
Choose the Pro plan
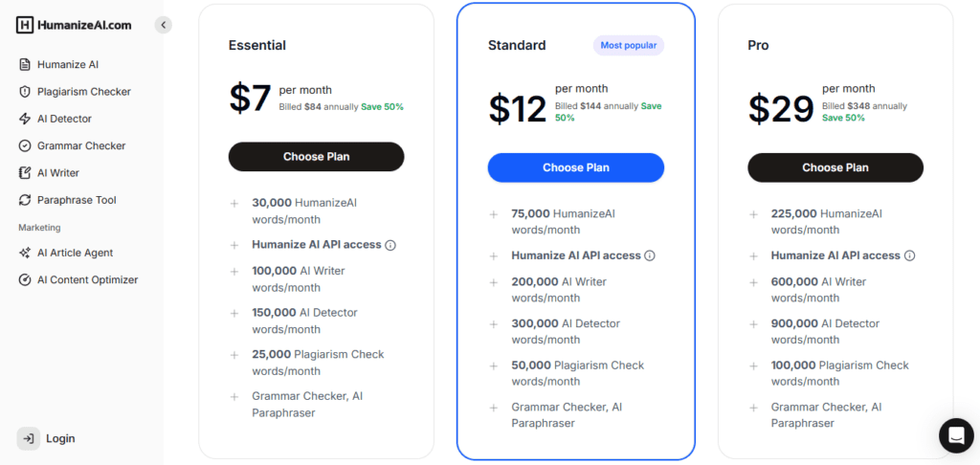point(835,167)
